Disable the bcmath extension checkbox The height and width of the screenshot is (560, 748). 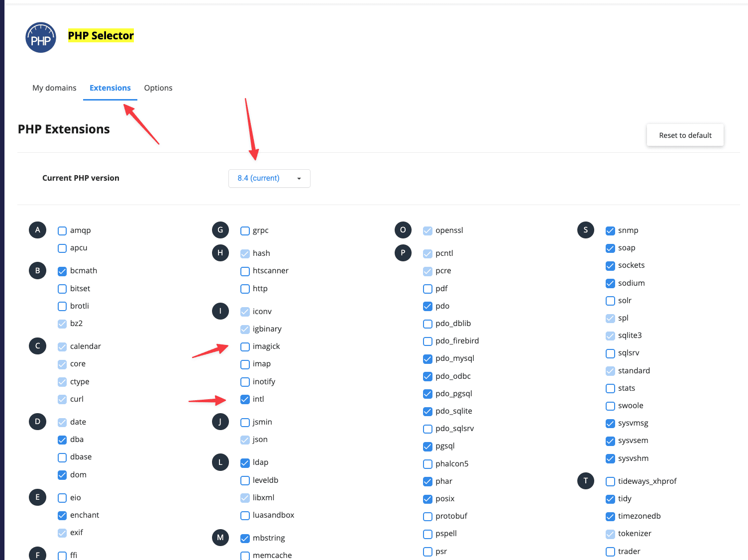(x=62, y=271)
